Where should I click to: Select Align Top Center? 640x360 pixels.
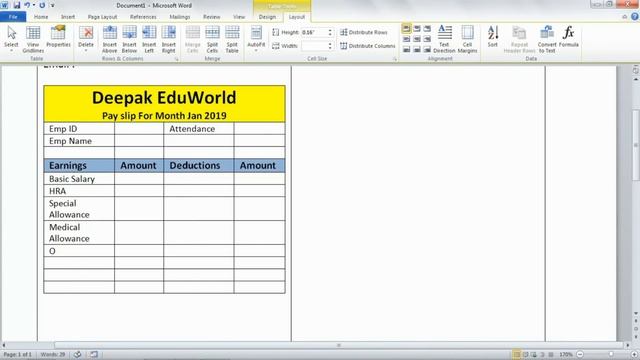click(417, 28)
